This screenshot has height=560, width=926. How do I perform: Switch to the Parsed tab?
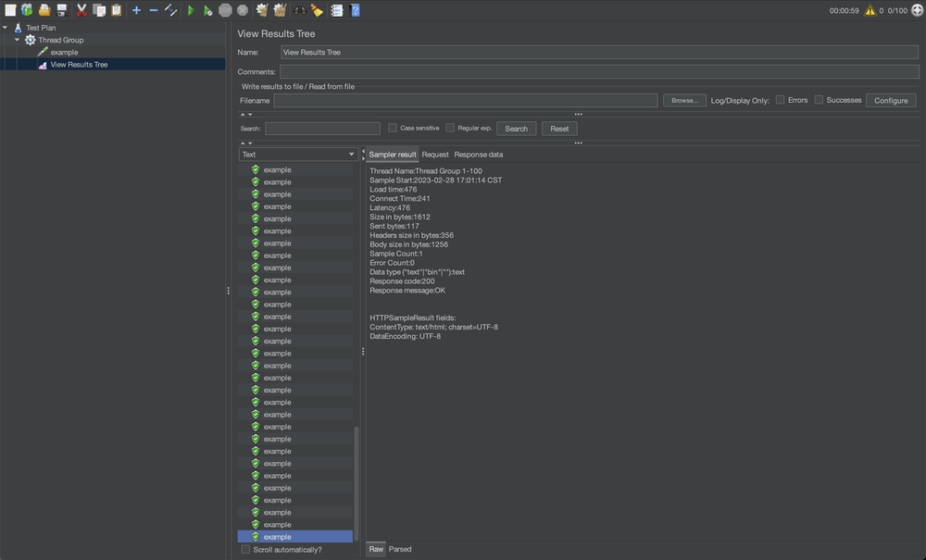(x=400, y=549)
